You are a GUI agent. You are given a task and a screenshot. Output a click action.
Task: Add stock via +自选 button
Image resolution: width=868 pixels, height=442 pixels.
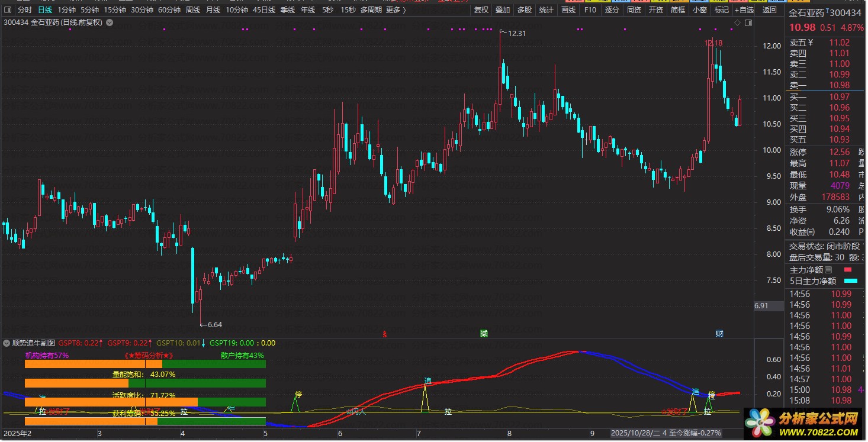(x=744, y=10)
